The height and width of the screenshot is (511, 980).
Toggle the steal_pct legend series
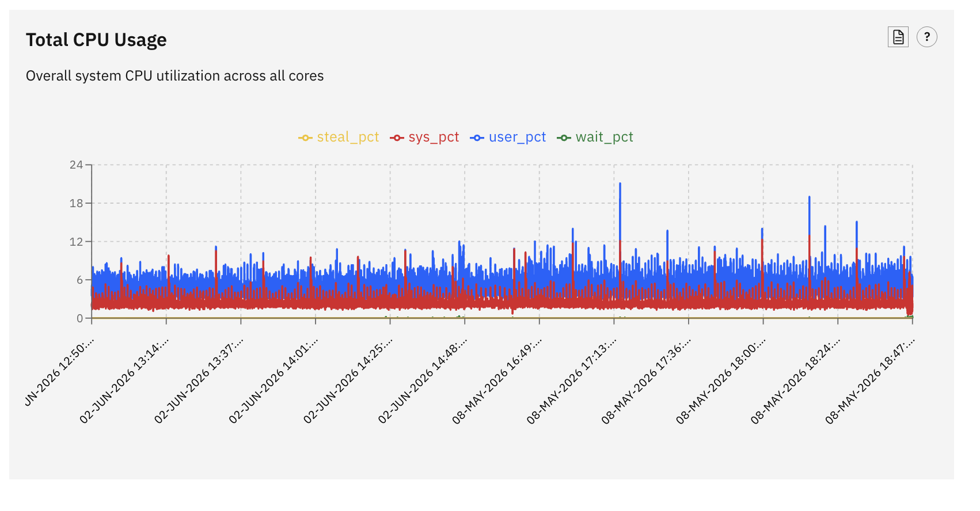pos(339,137)
